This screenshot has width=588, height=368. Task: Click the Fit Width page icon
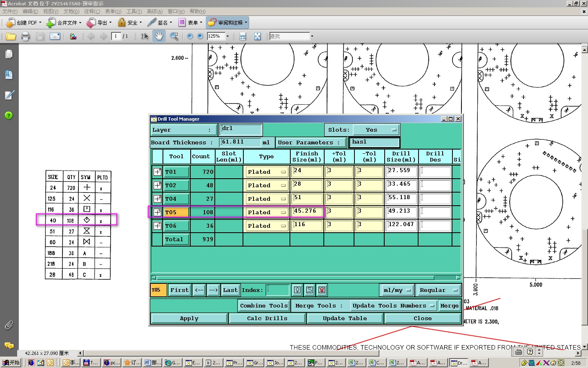243,36
